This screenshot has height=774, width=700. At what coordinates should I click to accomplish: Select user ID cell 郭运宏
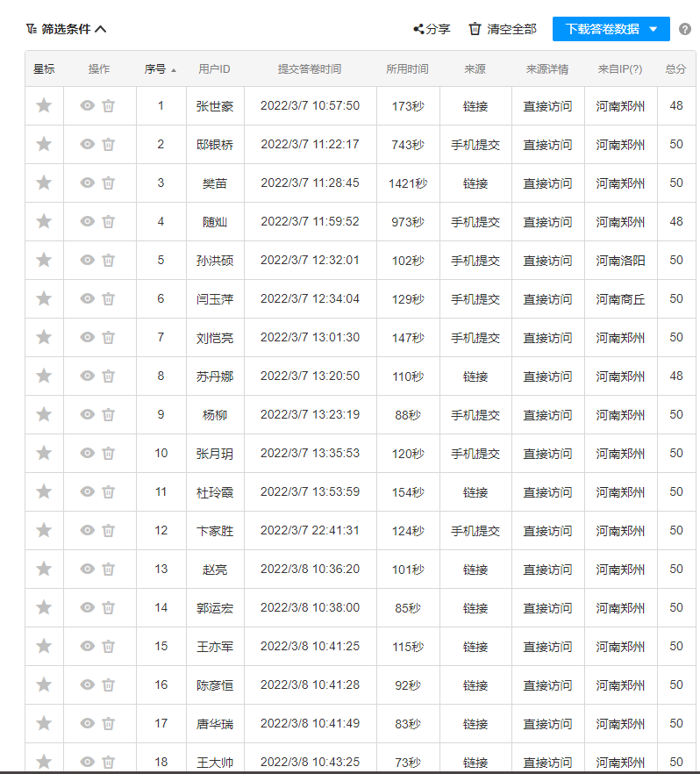[215, 608]
